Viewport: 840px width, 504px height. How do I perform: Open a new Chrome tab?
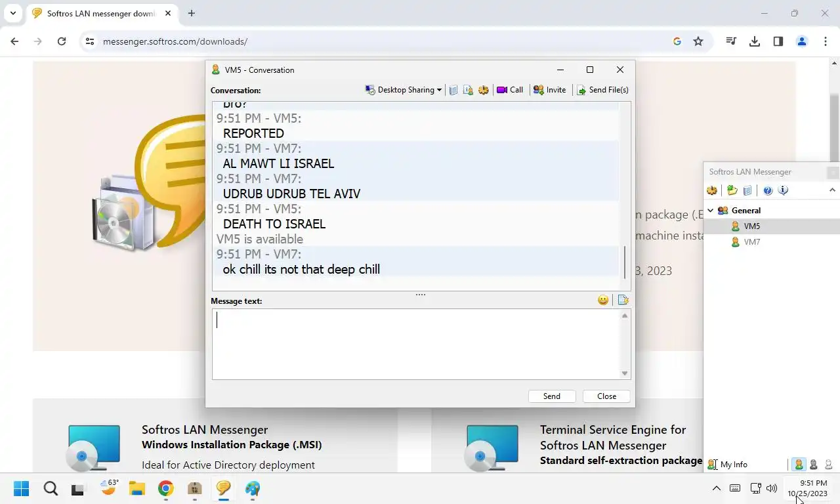click(192, 13)
